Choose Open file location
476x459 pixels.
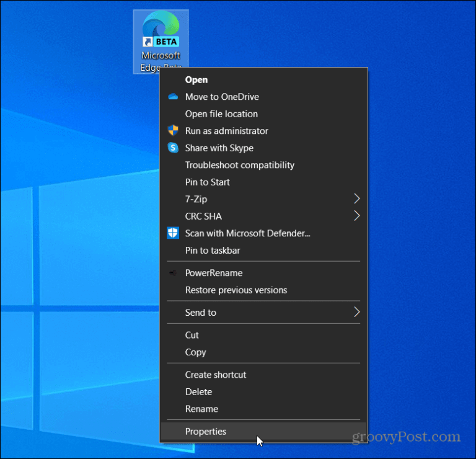263,114
